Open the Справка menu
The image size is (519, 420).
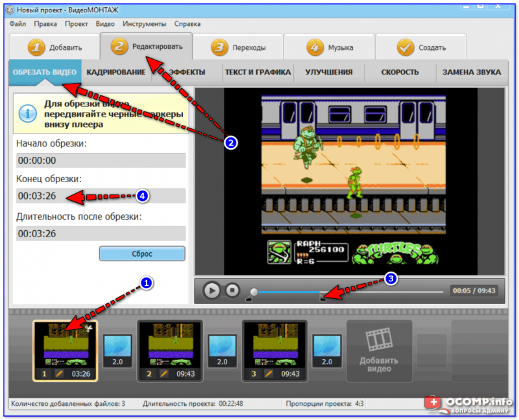[x=187, y=24]
